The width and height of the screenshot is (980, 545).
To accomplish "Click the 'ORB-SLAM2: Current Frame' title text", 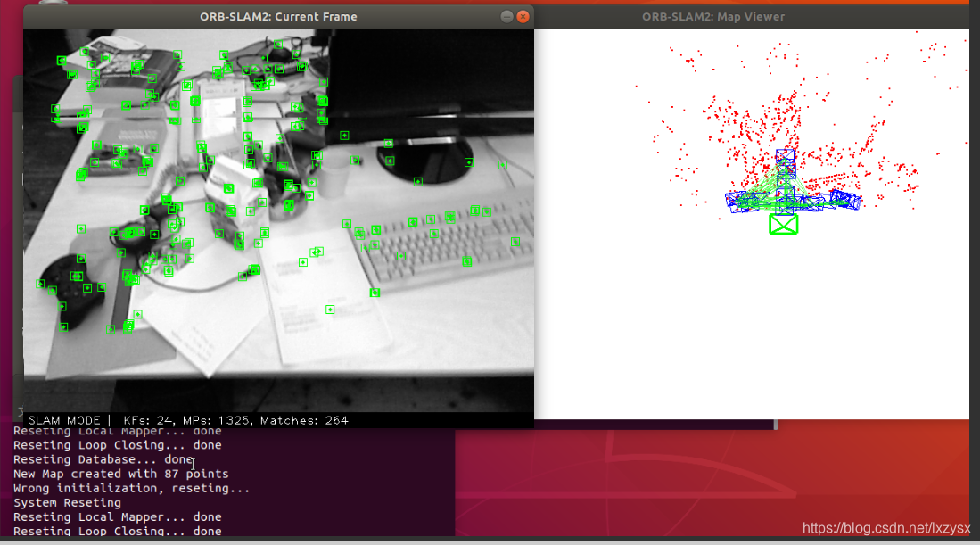I will [x=279, y=17].
